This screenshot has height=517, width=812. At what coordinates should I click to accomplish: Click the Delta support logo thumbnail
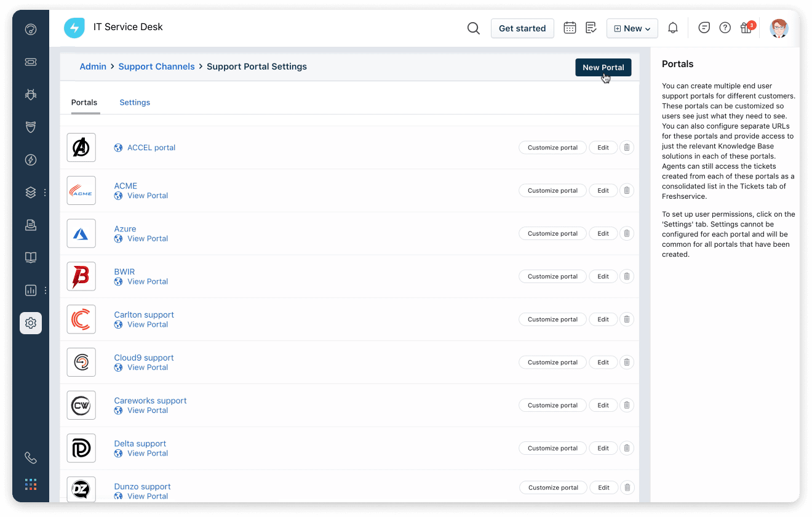[81, 448]
